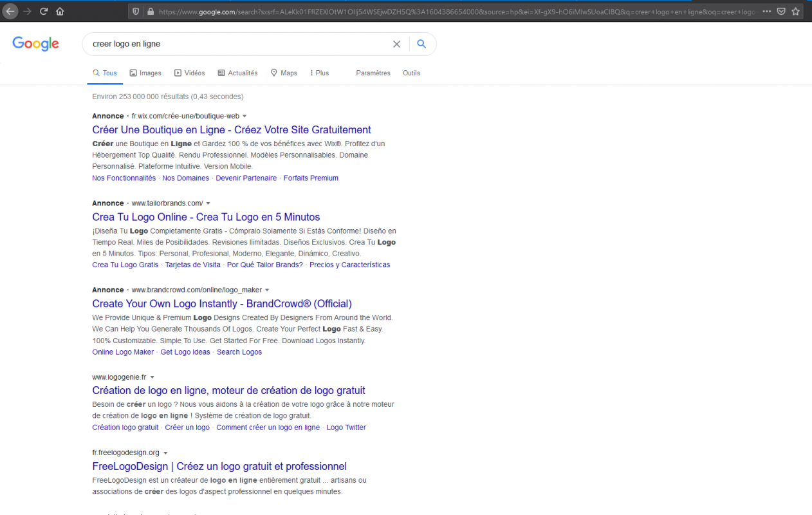
Task: Open FreeLogoDesign result title link
Action: click(x=219, y=466)
